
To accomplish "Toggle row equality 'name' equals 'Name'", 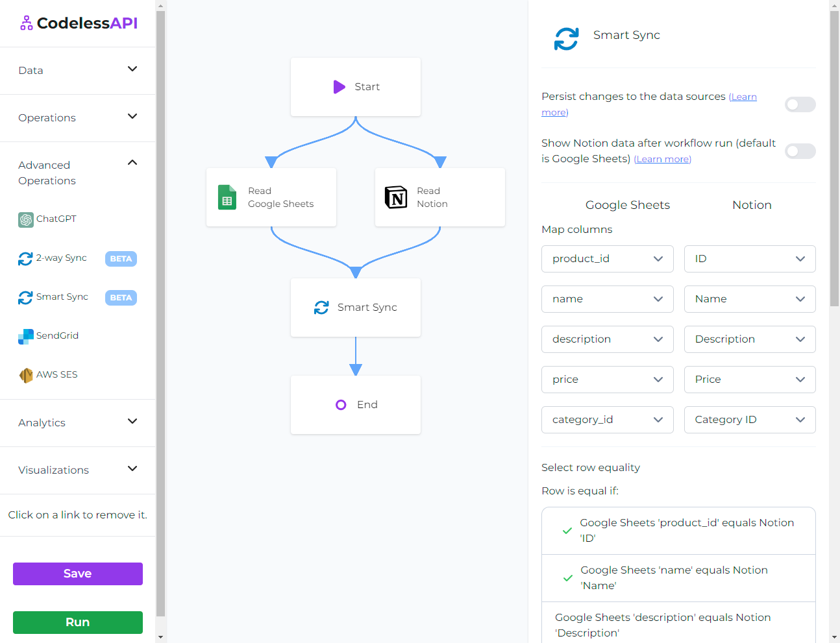I will pyautogui.click(x=678, y=578).
